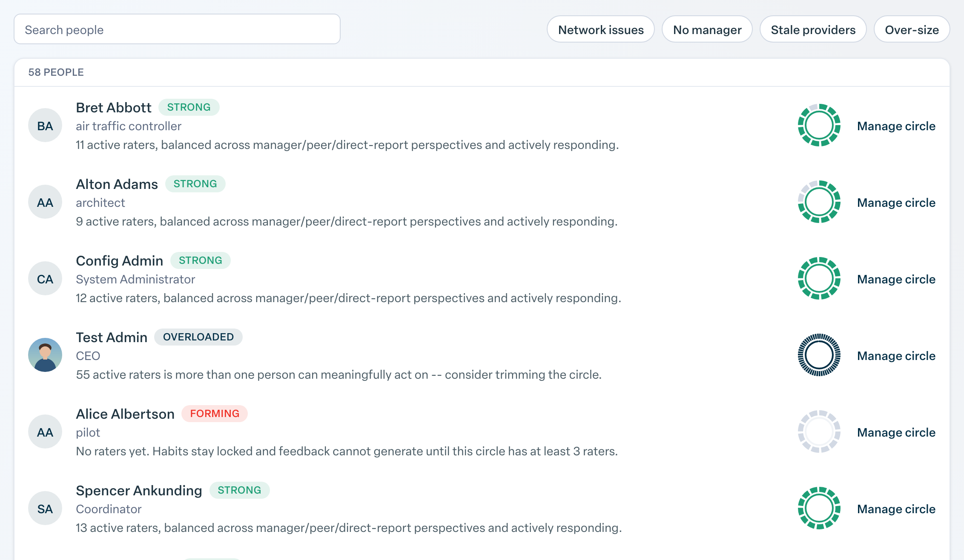Click the STRONG badge next to Alton Adams

[x=195, y=184]
